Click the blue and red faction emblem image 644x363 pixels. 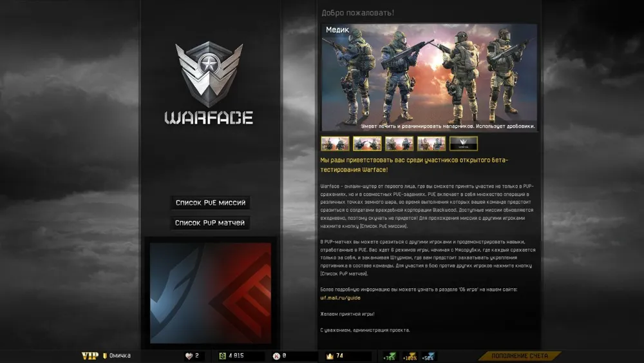[211, 293]
